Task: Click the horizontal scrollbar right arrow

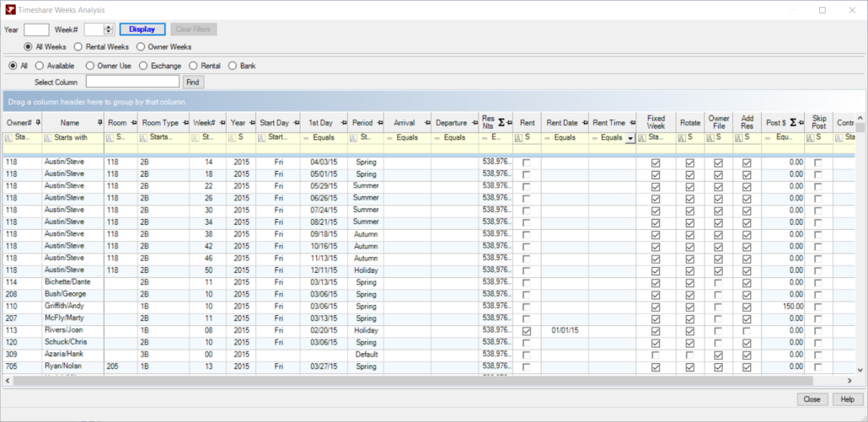Action: [x=849, y=381]
